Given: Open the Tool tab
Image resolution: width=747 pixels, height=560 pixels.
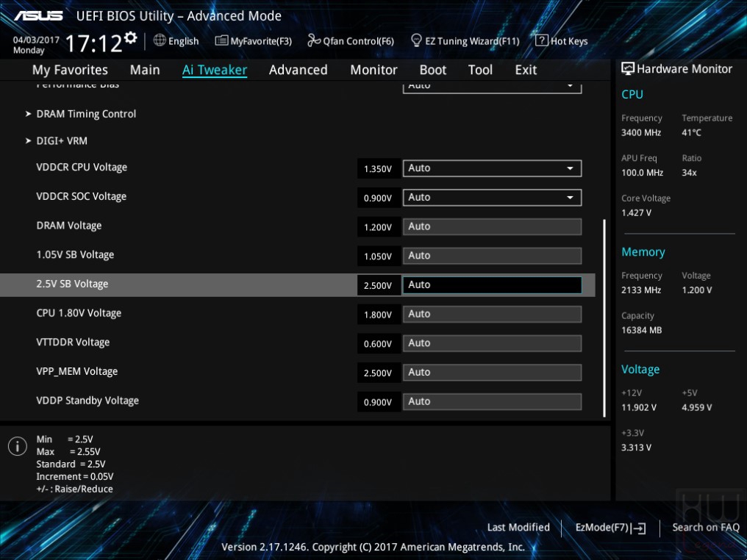Looking at the screenshot, I should point(480,70).
